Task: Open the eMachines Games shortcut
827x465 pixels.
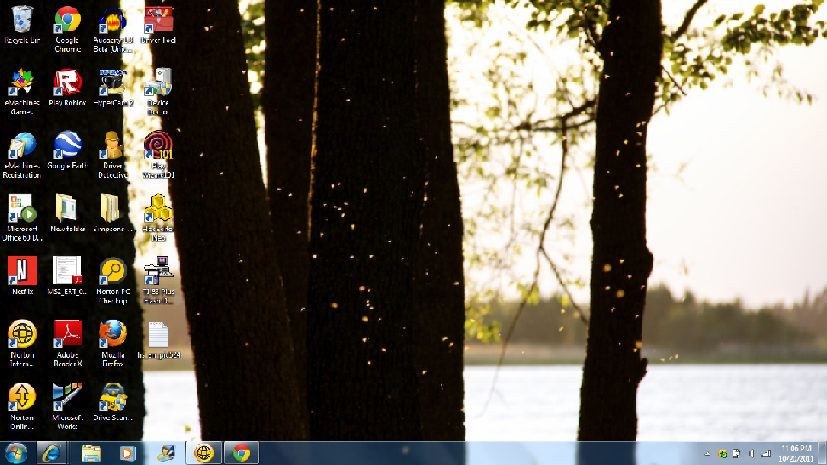Action: click(x=21, y=83)
